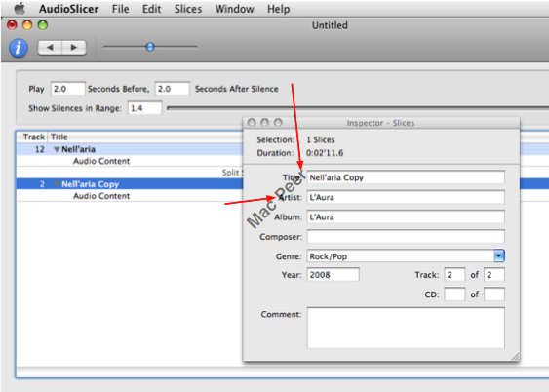Screen dimensions: 549x392
Task: Click the blue Info inspector icon
Action: point(19,48)
